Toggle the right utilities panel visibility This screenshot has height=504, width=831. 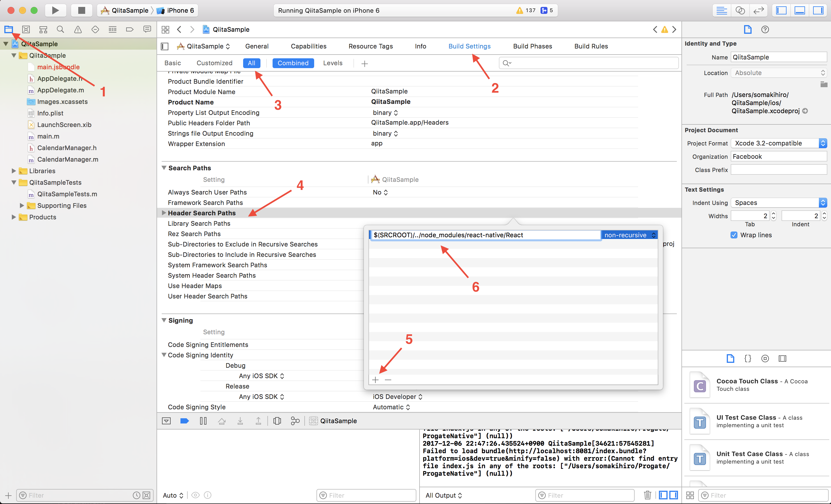[818, 10]
